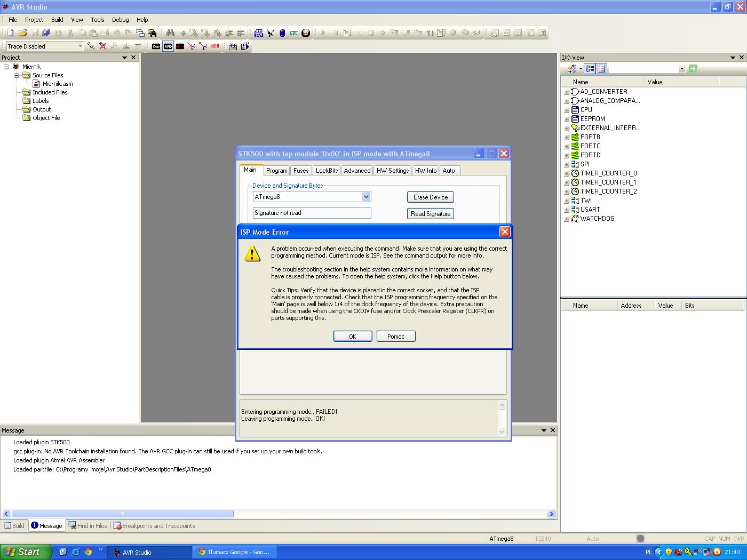Close the ISP Mode Error dialog

[505, 232]
